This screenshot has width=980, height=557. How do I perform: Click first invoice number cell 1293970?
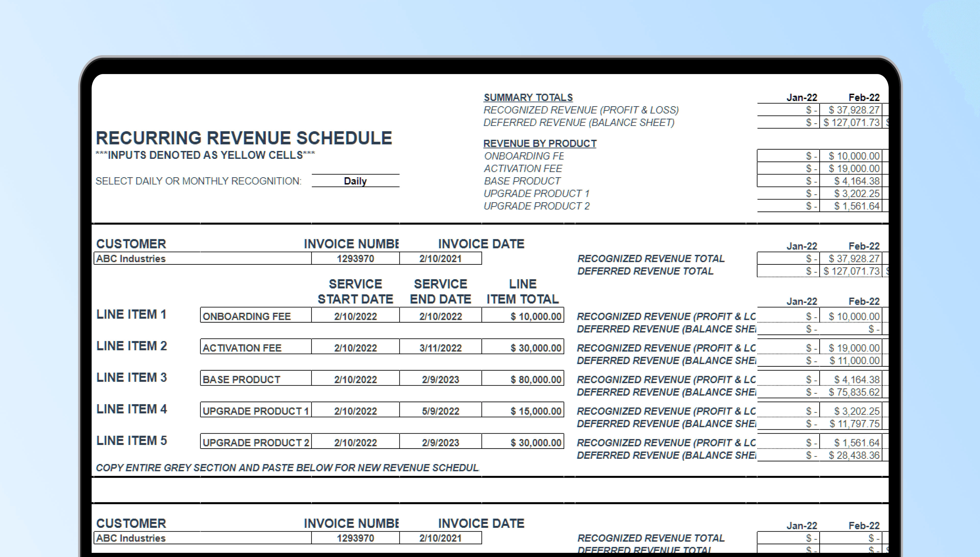(x=355, y=259)
